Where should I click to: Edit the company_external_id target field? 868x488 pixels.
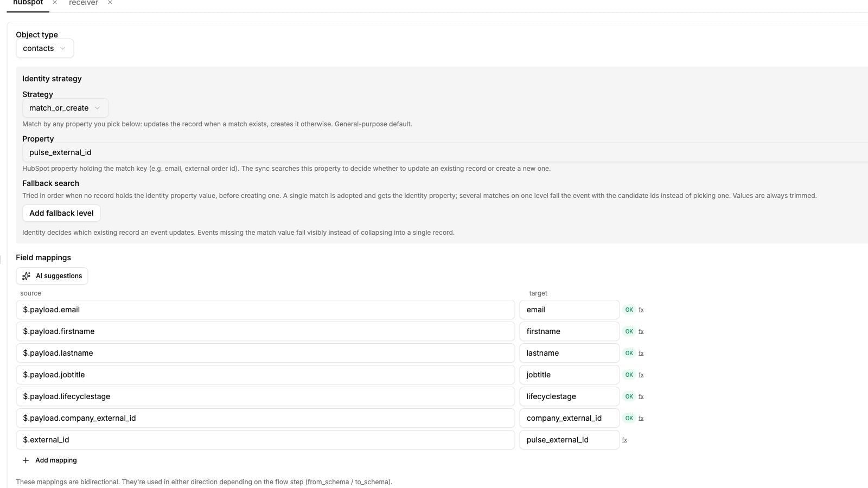(x=569, y=418)
